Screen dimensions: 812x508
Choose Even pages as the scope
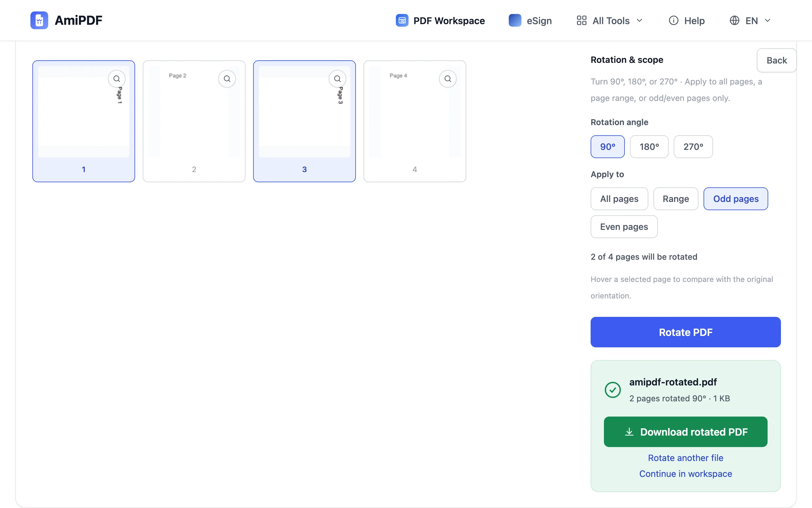coord(624,227)
